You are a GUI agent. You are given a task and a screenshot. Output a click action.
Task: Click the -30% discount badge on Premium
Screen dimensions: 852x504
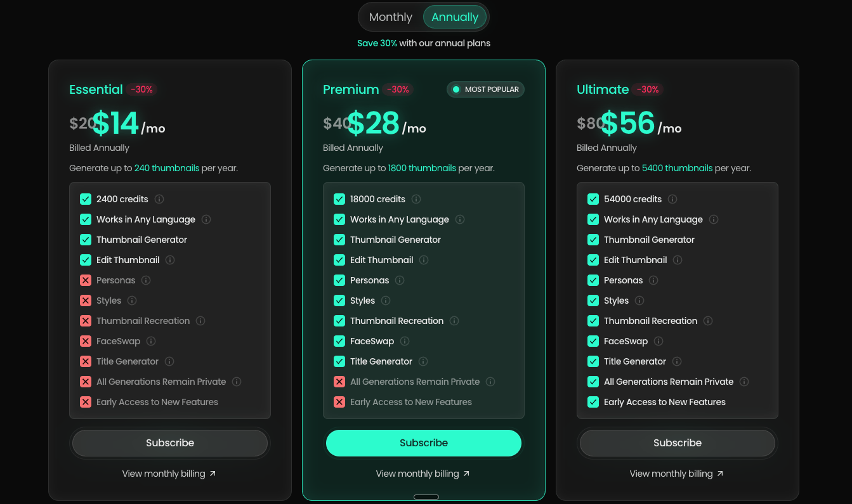click(x=398, y=89)
